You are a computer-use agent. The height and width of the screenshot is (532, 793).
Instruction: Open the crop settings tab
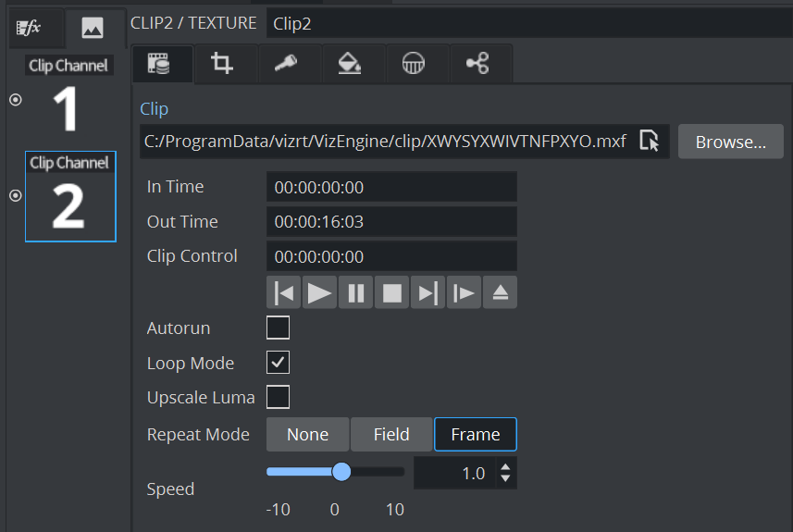pos(222,64)
